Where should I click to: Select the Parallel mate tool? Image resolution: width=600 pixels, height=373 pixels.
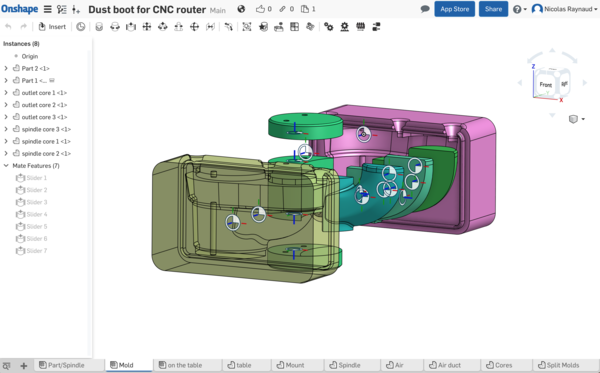pyautogui.click(x=210, y=27)
